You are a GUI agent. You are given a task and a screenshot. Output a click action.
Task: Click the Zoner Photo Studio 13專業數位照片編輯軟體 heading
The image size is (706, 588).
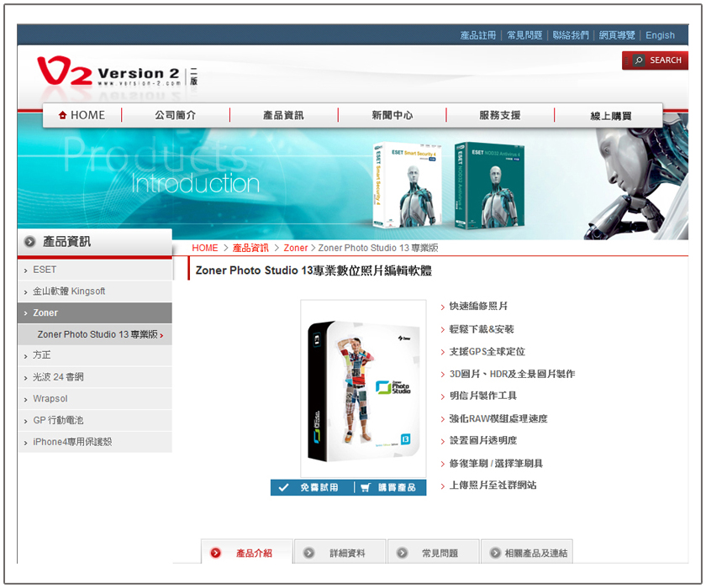pyautogui.click(x=313, y=270)
